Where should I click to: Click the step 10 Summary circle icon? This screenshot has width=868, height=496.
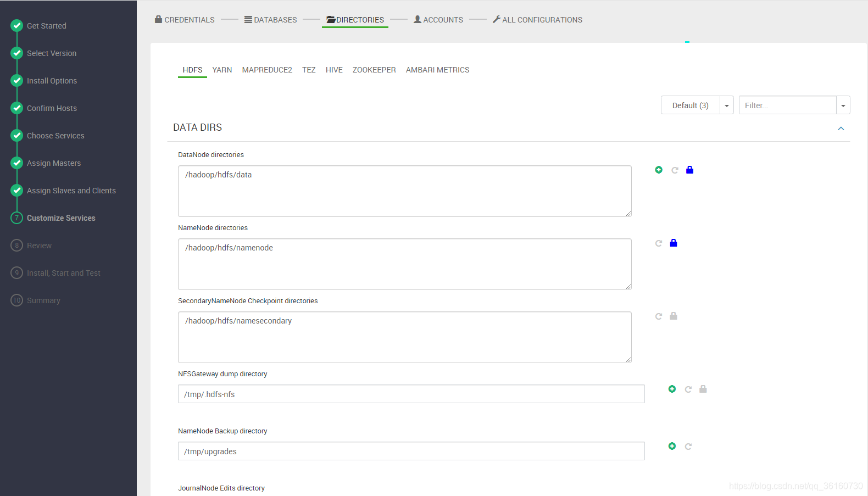pyautogui.click(x=17, y=300)
